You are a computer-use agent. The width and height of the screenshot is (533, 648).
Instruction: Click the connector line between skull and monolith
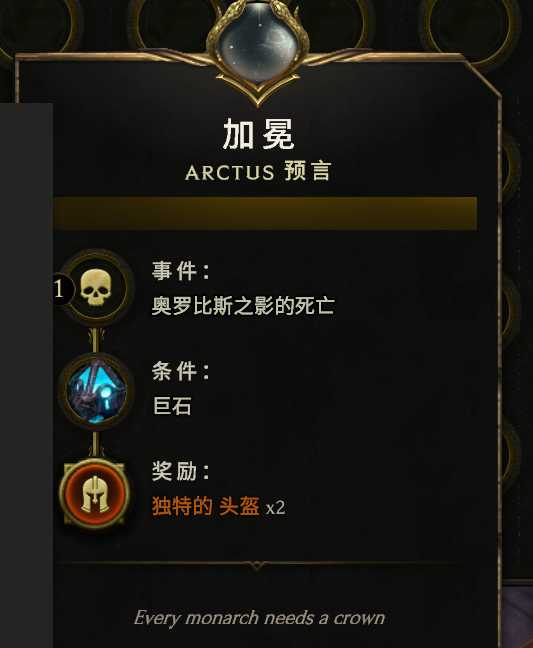pos(95,339)
